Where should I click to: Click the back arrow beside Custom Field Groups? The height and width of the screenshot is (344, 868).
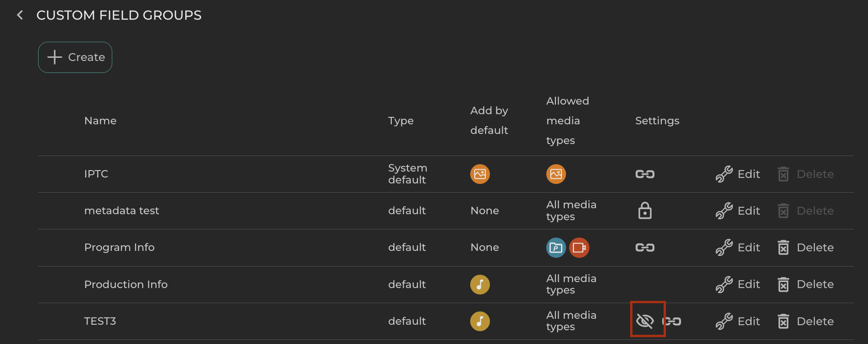20,15
